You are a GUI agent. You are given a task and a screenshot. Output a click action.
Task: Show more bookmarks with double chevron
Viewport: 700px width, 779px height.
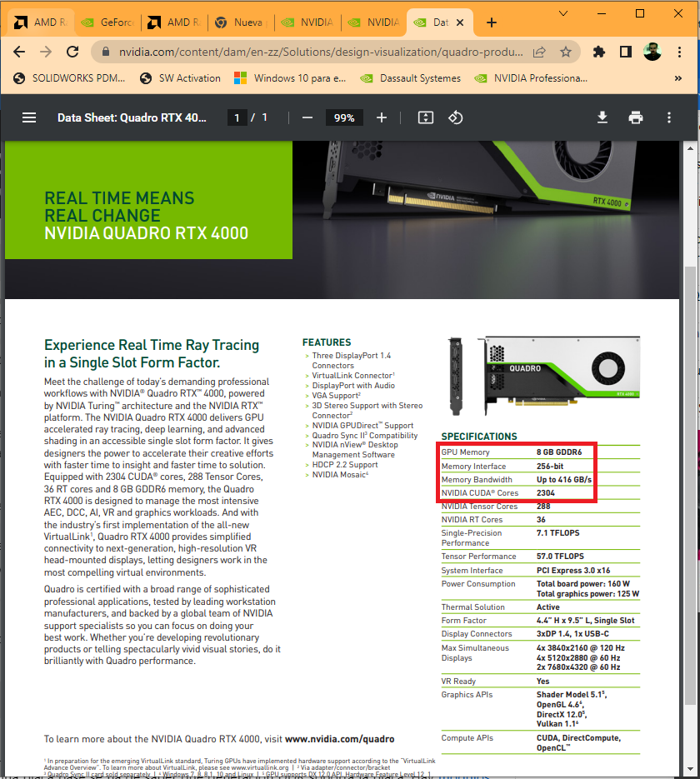pos(678,78)
